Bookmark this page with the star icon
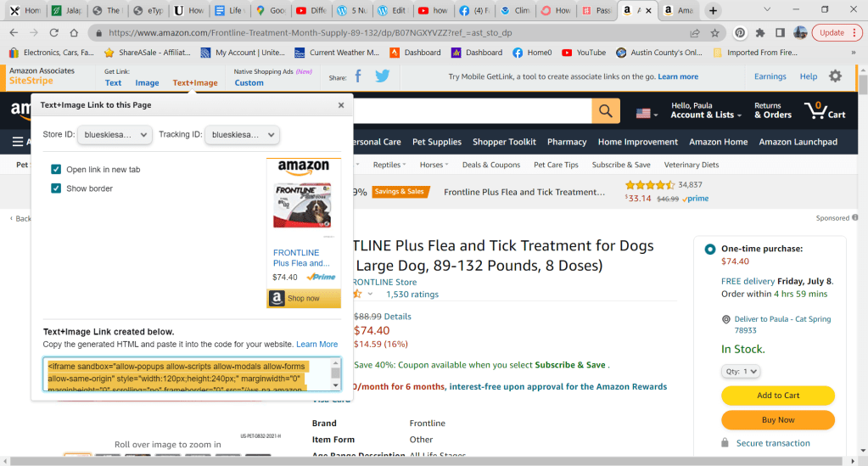The image size is (868, 466). pos(714,33)
